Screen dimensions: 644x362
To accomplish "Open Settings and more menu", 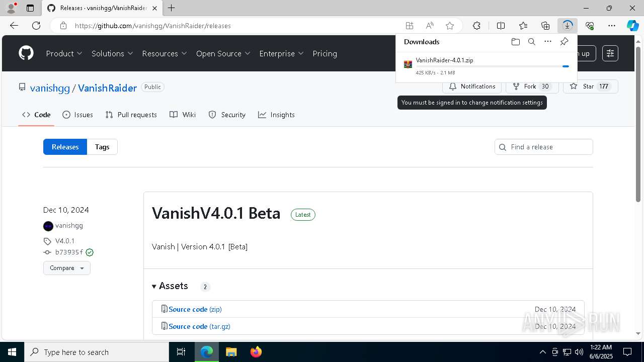I will coord(612,26).
